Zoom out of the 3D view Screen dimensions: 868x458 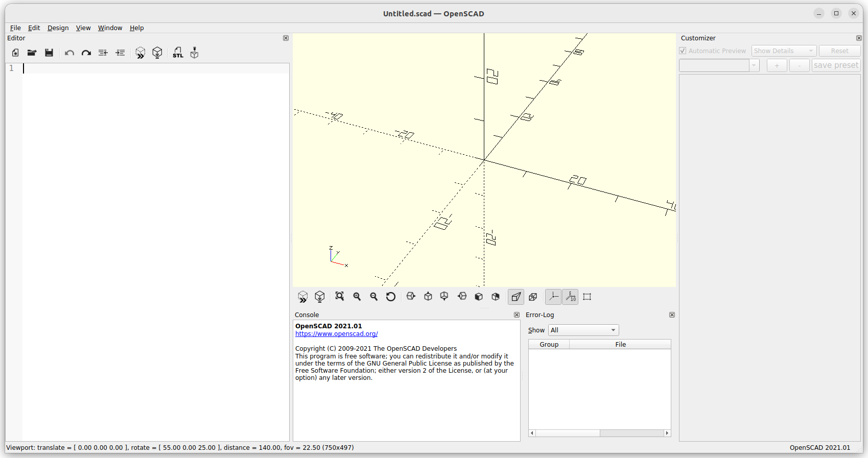pyautogui.click(x=374, y=297)
